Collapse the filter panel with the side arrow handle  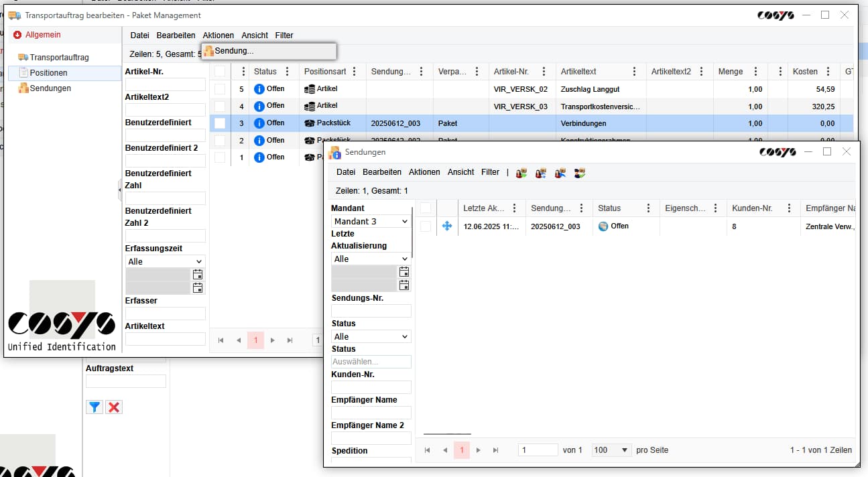pos(120,190)
